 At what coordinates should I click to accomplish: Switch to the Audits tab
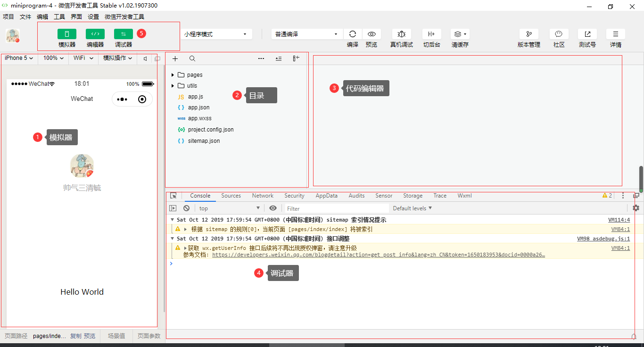coord(356,196)
